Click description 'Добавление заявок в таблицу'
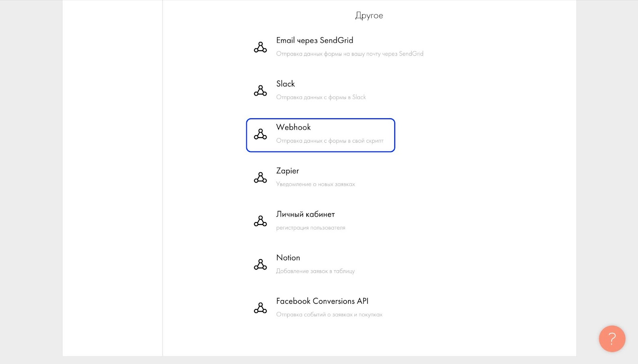 point(315,271)
